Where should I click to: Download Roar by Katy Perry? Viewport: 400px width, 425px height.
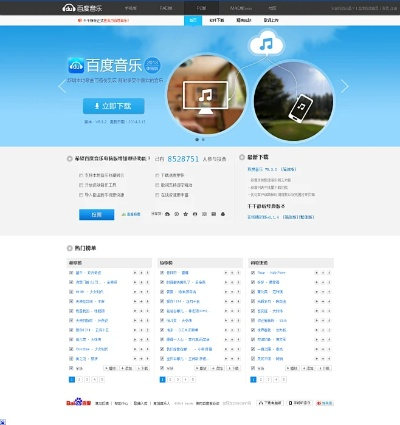point(329,273)
